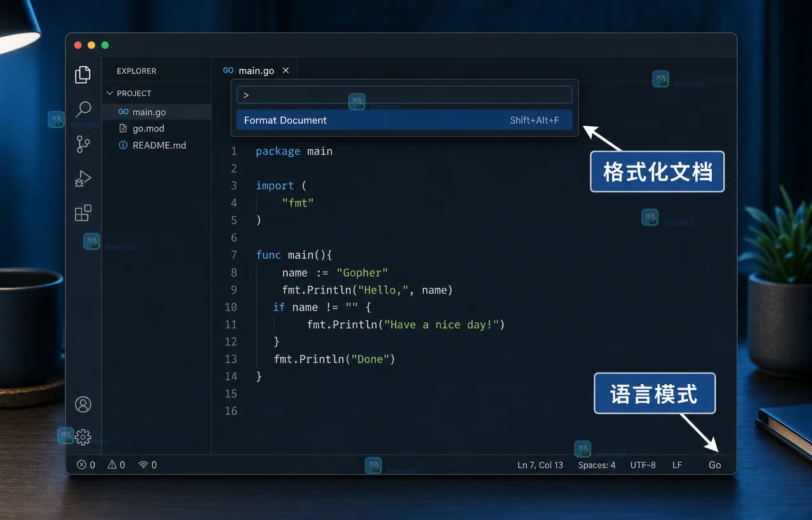Open the Search view icon

pos(83,109)
